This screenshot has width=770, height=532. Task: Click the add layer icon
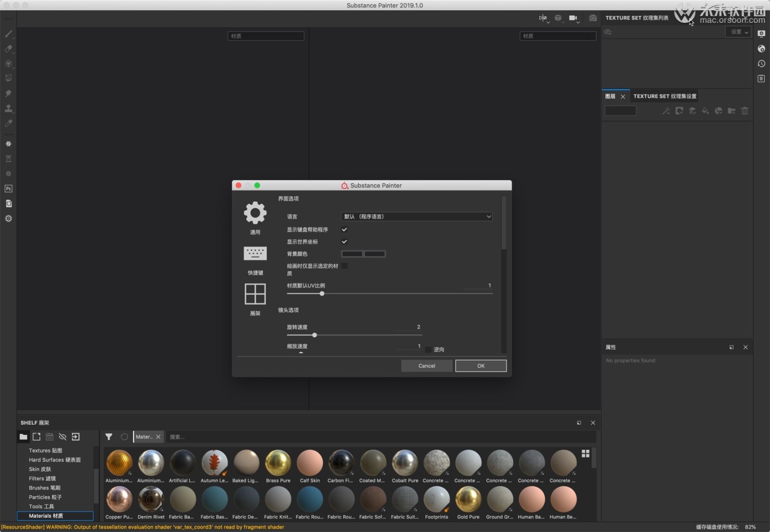692,111
